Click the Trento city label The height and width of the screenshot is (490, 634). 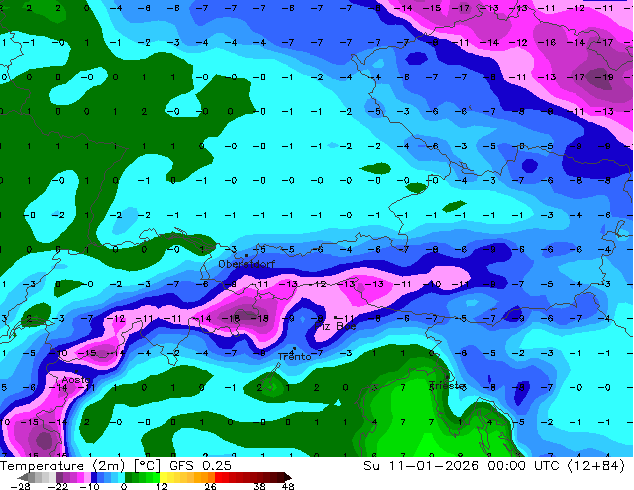pyautogui.click(x=294, y=357)
